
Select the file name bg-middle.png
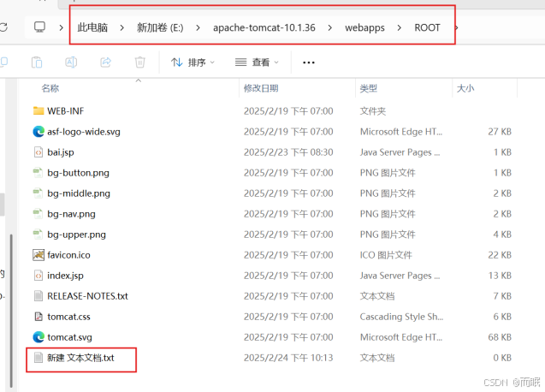pyautogui.click(x=79, y=193)
